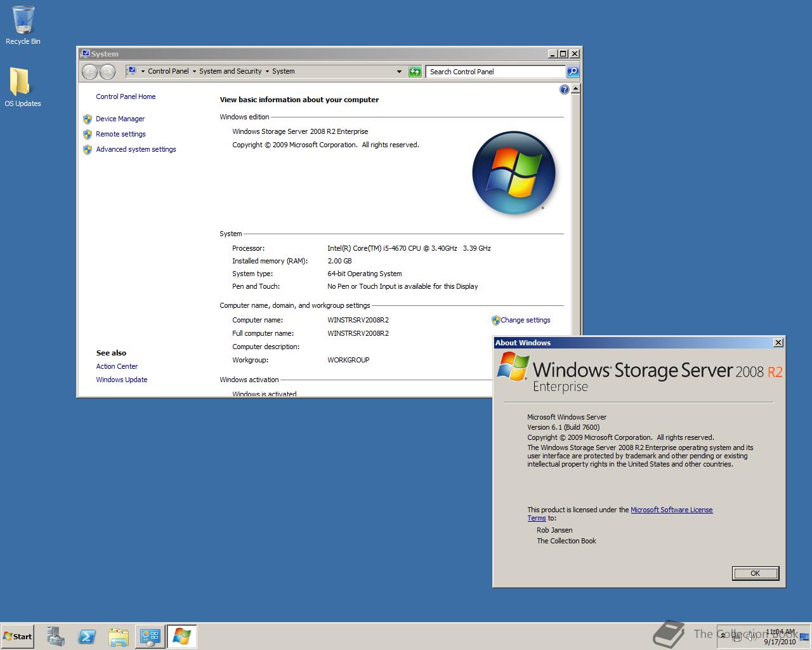Click the Control Panel icon in address bar
Viewport: 812px width, 650px height.
point(131,71)
